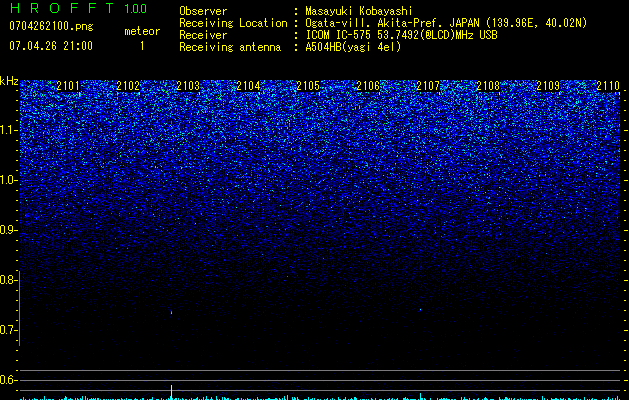Click the kHz axis unit label

point(9,81)
